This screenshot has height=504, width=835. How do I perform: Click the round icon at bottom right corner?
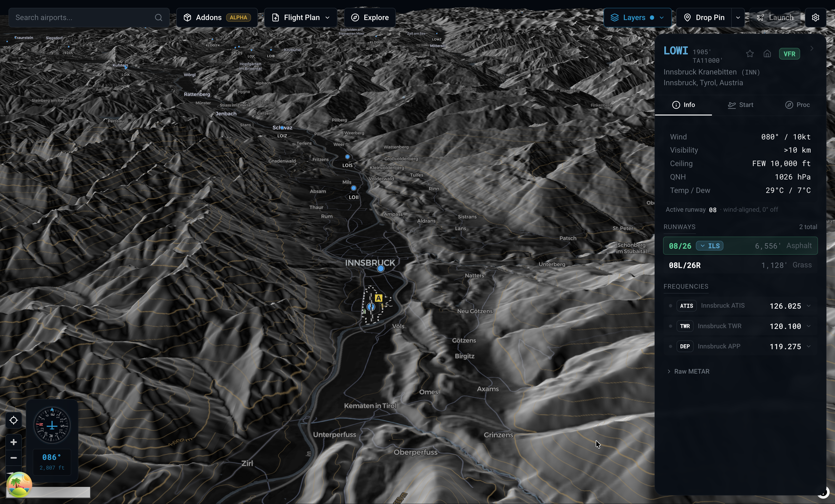823,492
